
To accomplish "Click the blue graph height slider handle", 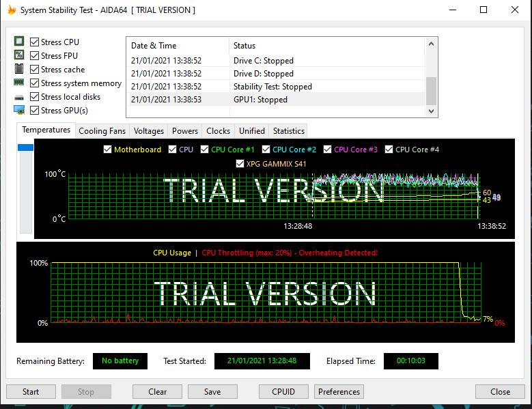I will point(25,147).
